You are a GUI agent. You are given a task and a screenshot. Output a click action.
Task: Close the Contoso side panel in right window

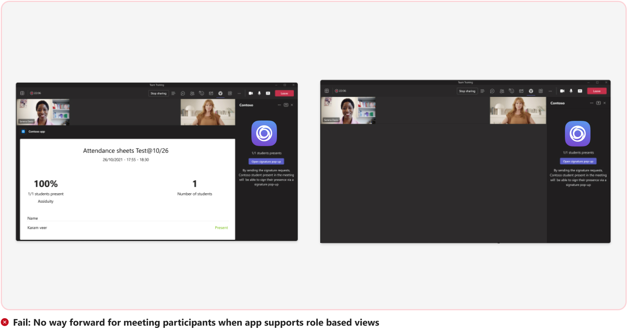(605, 103)
